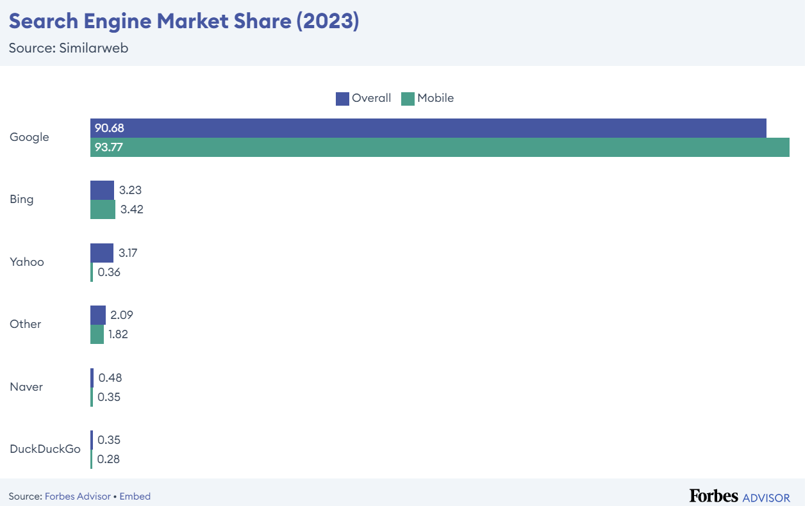
Task: Click the Google axis label
Action: (x=29, y=138)
